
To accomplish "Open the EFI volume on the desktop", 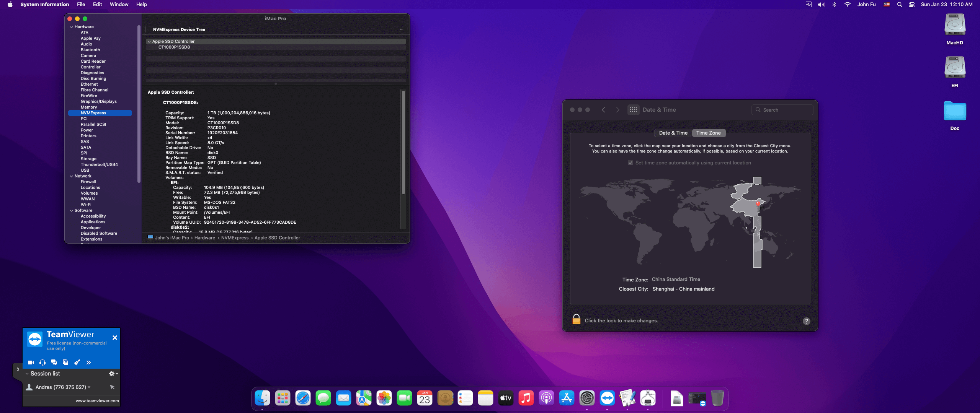I will [x=955, y=73].
